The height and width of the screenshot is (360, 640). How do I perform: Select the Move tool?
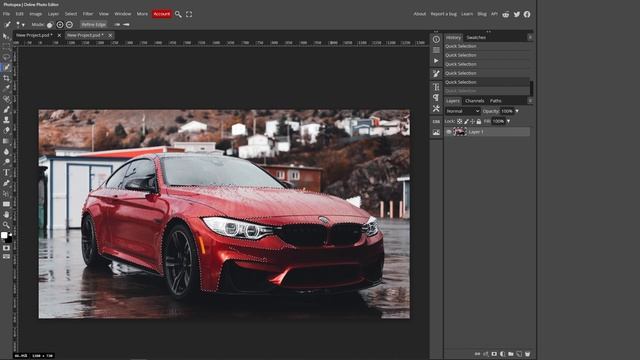tap(6, 36)
